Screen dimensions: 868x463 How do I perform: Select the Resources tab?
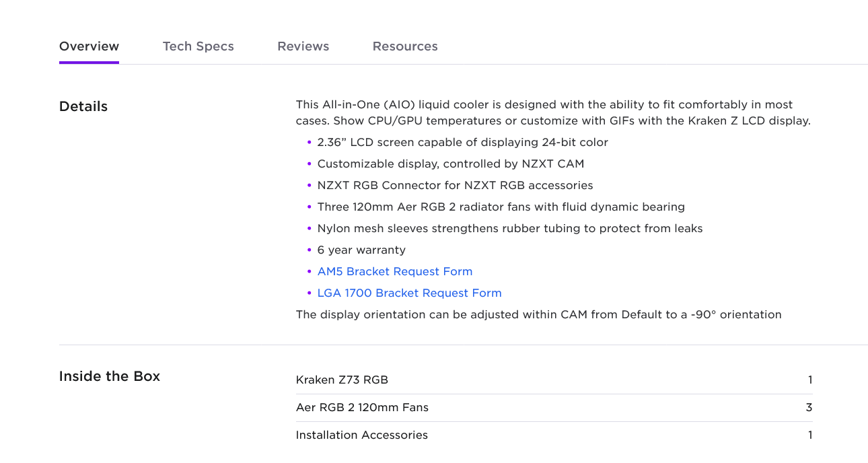pos(405,46)
